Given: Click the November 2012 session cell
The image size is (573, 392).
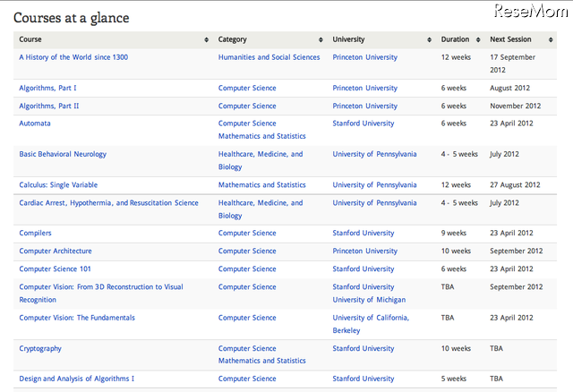Looking at the screenshot, I should point(516,106).
